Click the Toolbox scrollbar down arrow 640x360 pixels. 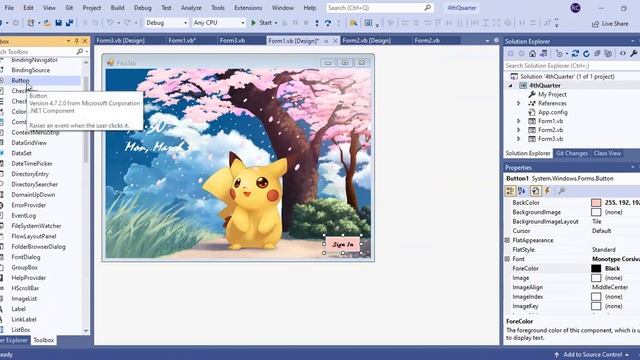pos(86,331)
